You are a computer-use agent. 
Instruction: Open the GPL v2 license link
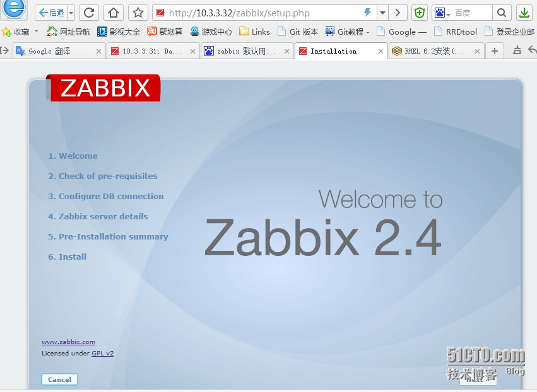click(102, 354)
